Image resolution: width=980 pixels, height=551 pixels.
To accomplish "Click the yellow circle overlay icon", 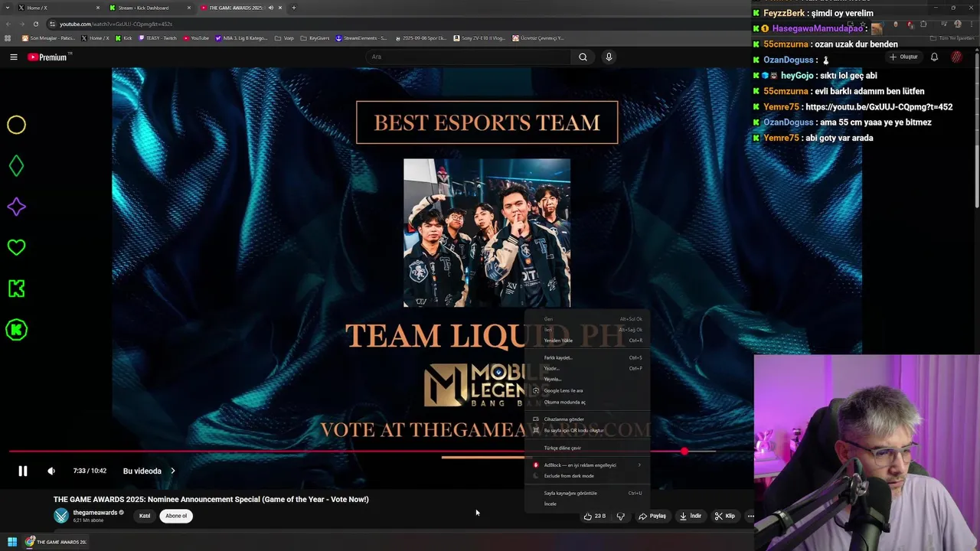I will click(x=16, y=125).
